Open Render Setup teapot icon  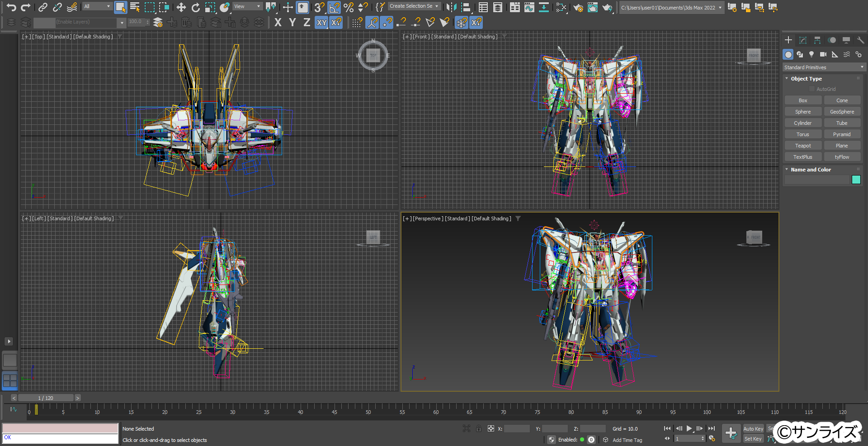coord(578,7)
